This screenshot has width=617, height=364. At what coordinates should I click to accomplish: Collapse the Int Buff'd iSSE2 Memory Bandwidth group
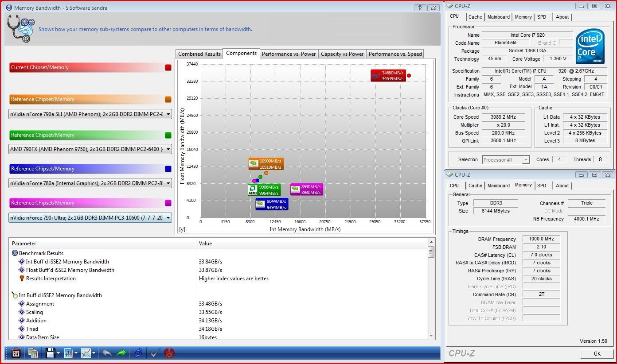pyautogui.click(x=15, y=295)
